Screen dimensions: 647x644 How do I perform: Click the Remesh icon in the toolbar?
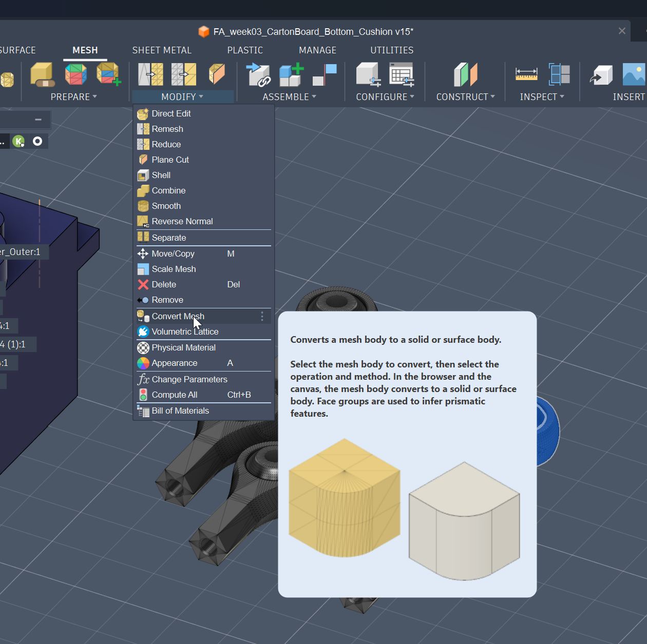(x=150, y=74)
